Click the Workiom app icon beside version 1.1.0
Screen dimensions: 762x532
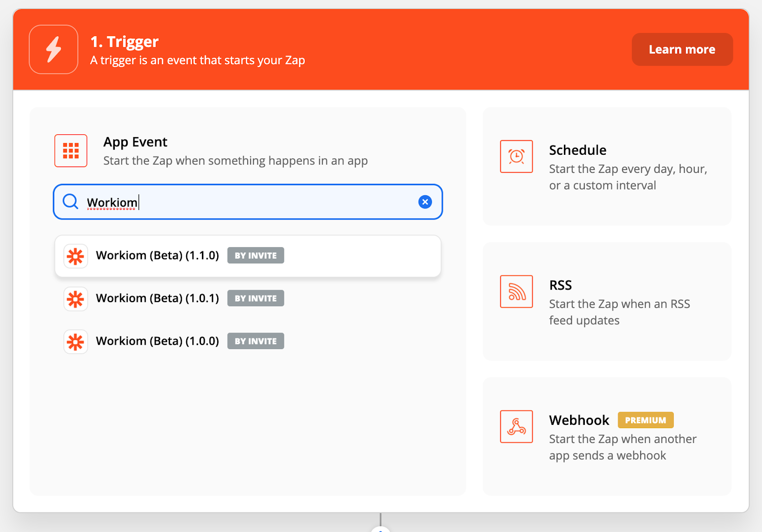pos(75,256)
